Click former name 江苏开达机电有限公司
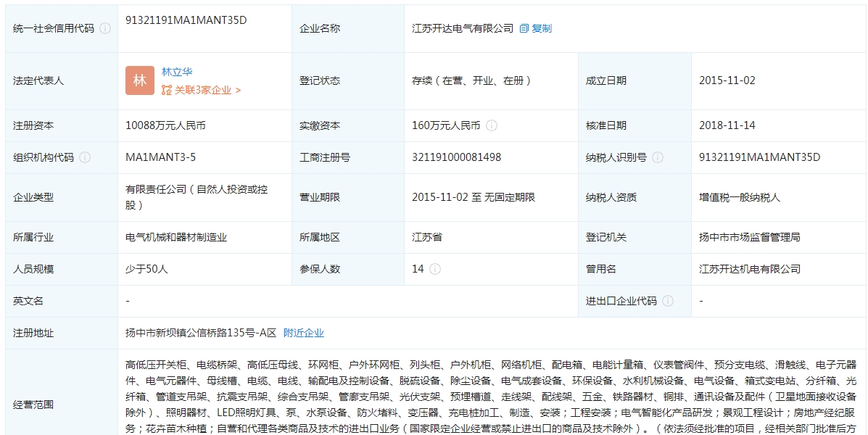 (750, 269)
